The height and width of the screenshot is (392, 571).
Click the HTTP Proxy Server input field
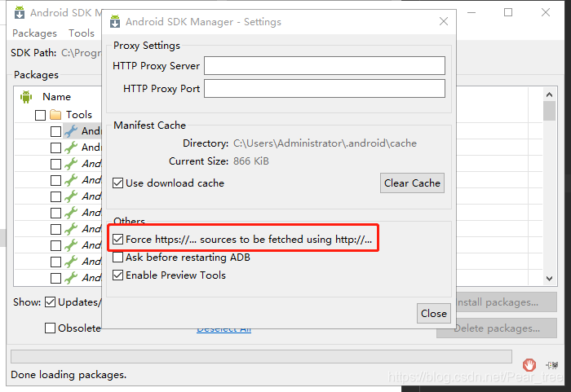[324, 65]
